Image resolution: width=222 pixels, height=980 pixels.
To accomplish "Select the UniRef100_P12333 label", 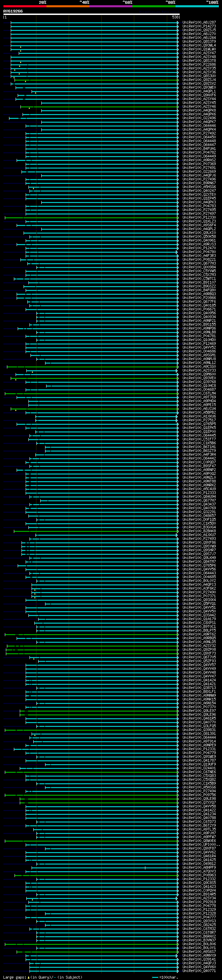I will [199, 493].
